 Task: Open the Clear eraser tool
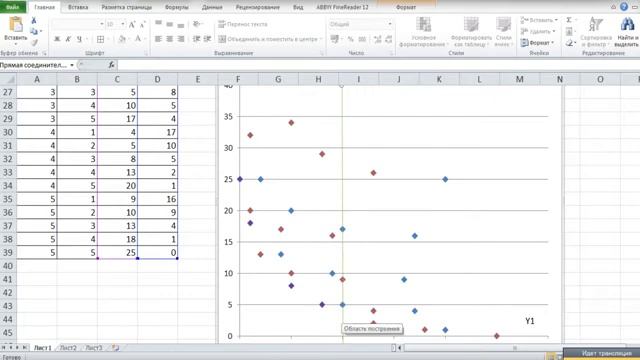coord(569,42)
